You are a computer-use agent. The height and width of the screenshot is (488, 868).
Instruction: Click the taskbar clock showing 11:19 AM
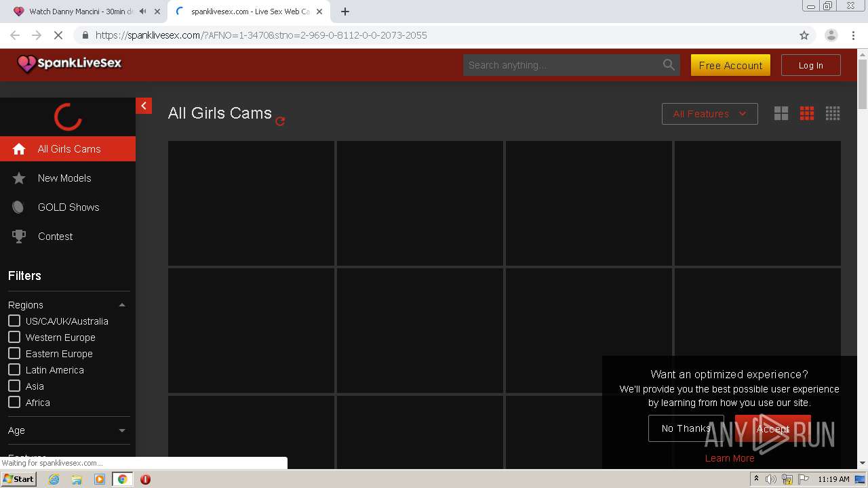[833, 479]
